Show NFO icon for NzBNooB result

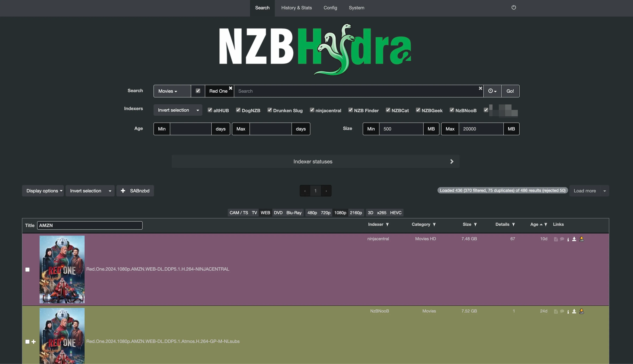pos(556,311)
